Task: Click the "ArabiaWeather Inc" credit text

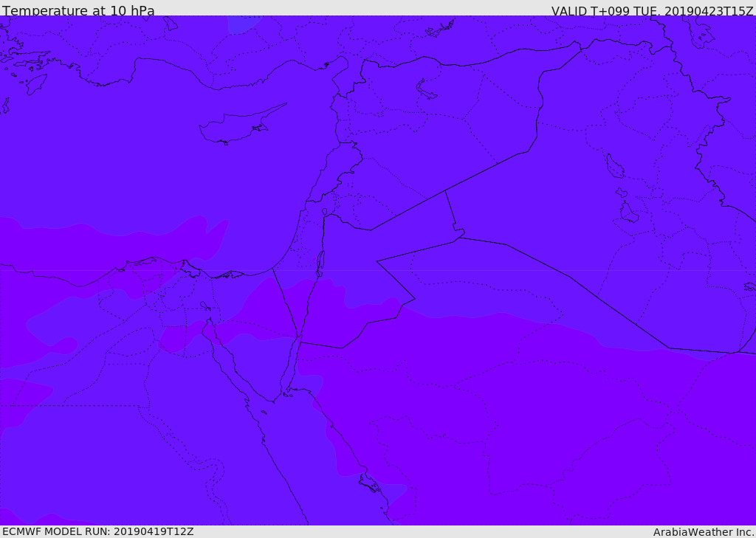Action: pos(704,532)
